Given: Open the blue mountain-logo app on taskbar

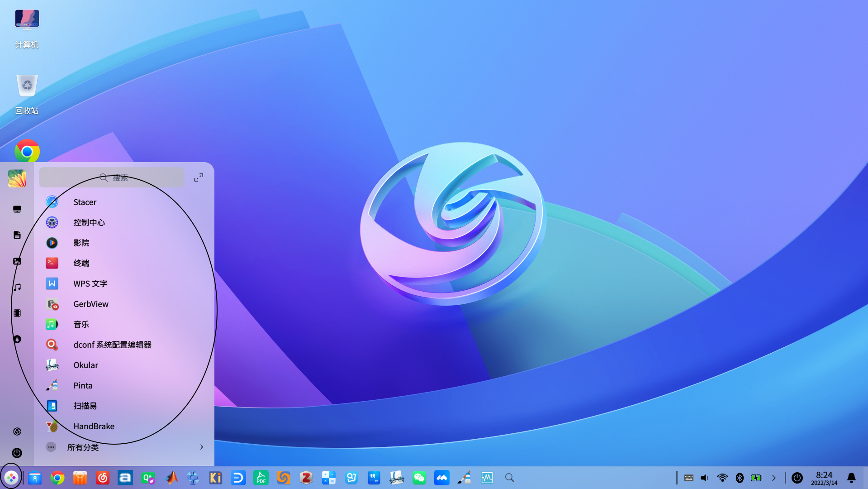Looking at the screenshot, I should coord(442,478).
